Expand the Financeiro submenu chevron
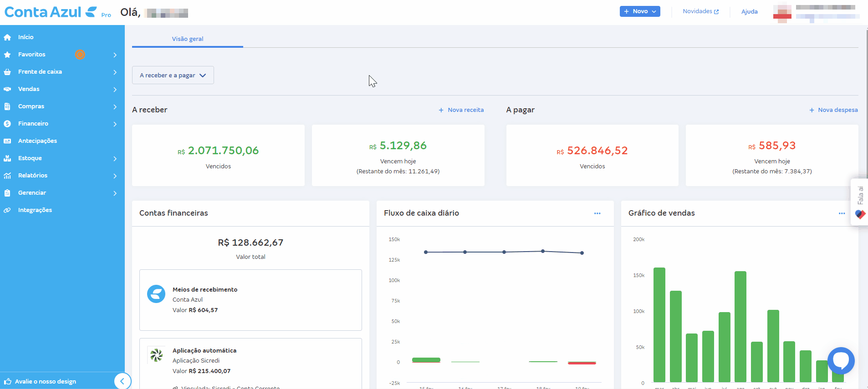The width and height of the screenshot is (868, 389). pos(115,124)
